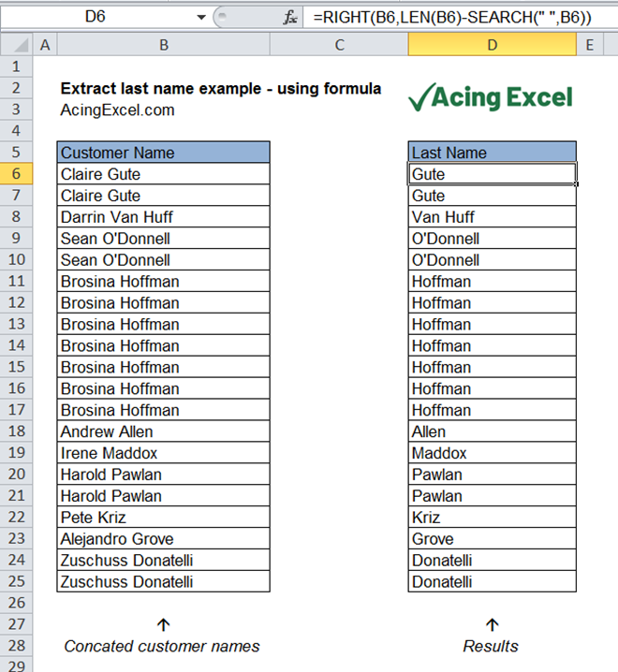Click the formula bar expand handle circle
This screenshot has width=618, height=672.
pos(222,17)
